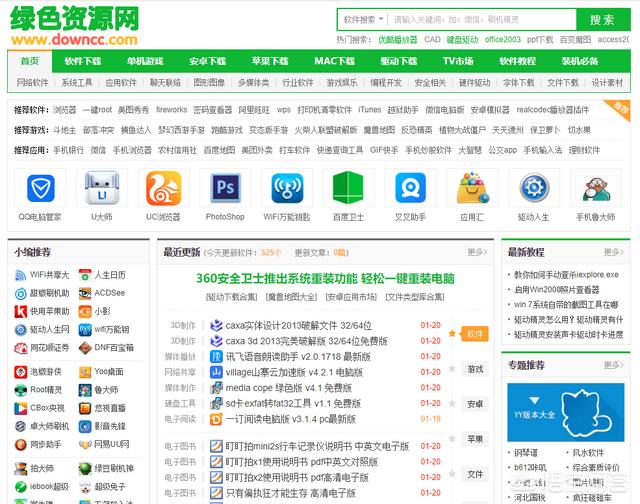Expand 更多 in 最新教程 panel
The width and height of the screenshot is (640, 504).
tap(613, 252)
